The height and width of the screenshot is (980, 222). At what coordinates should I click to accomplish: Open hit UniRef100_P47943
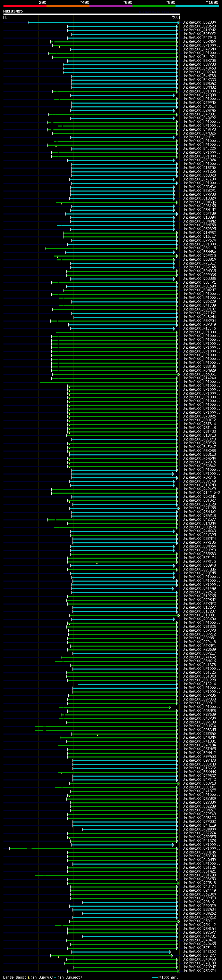click(x=199, y=38)
